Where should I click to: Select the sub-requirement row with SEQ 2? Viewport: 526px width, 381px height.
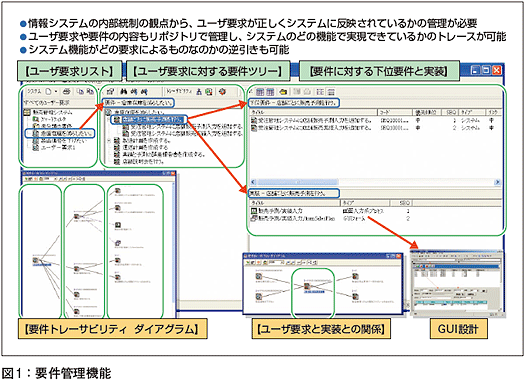[x=375, y=127]
